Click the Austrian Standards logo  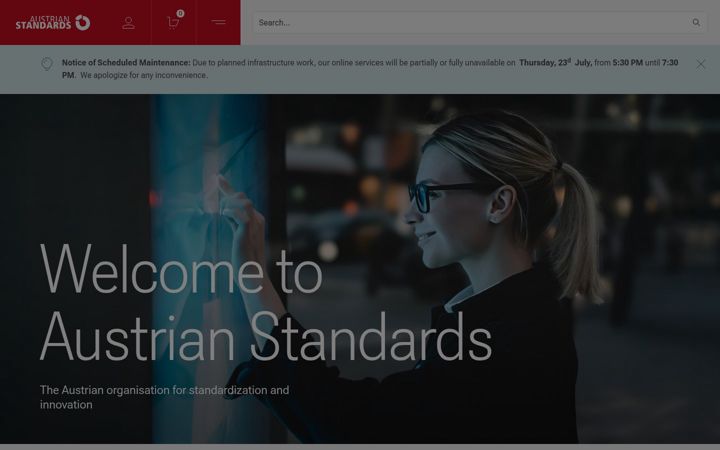tap(53, 22)
